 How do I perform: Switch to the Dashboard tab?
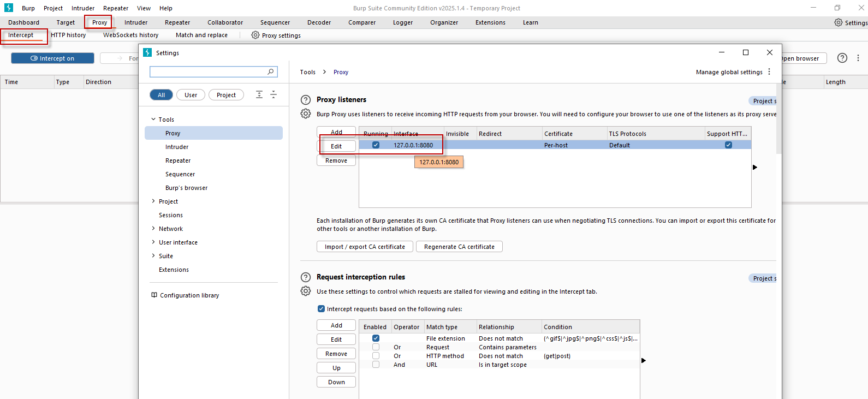point(23,22)
